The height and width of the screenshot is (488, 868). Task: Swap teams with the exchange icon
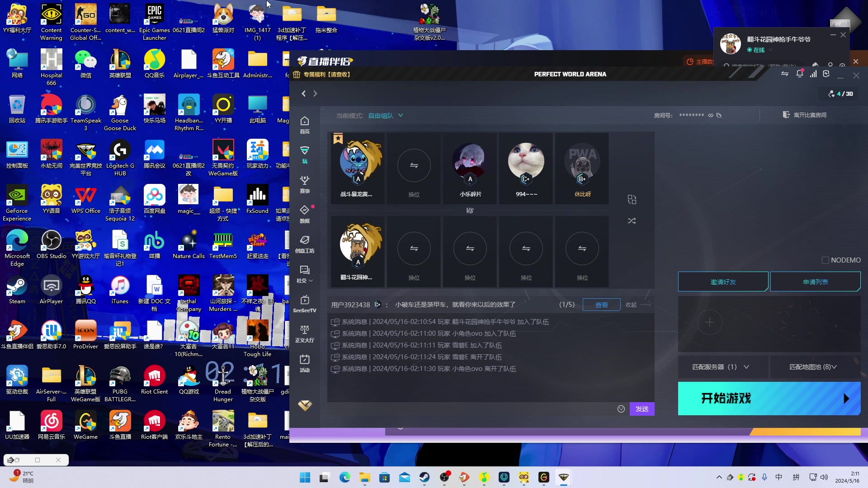coord(632,199)
